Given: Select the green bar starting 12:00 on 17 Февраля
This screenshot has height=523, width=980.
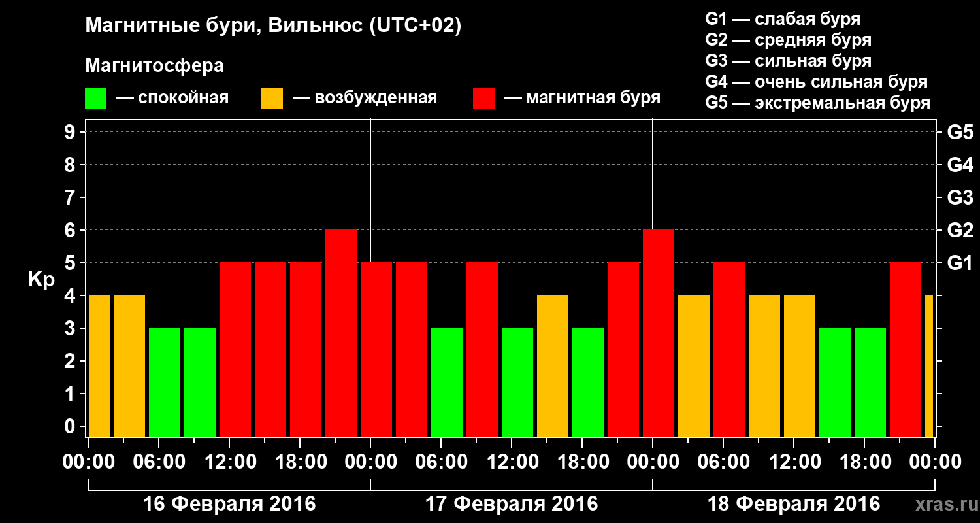Looking at the screenshot, I should point(517,382).
